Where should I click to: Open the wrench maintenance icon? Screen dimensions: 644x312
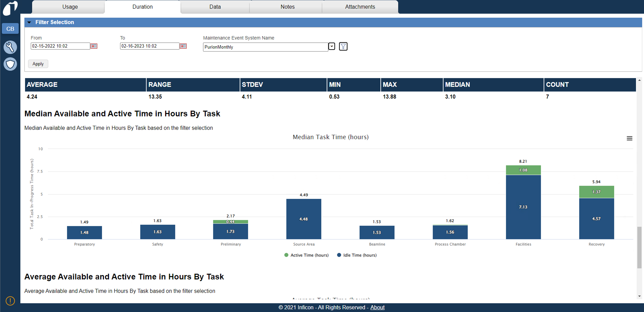click(x=10, y=47)
